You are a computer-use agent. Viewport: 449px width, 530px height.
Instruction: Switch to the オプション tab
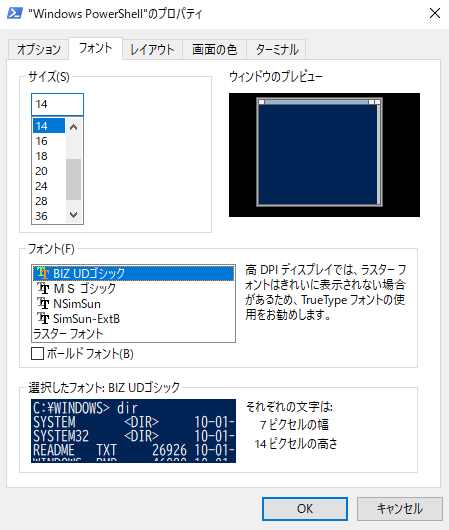point(39,50)
